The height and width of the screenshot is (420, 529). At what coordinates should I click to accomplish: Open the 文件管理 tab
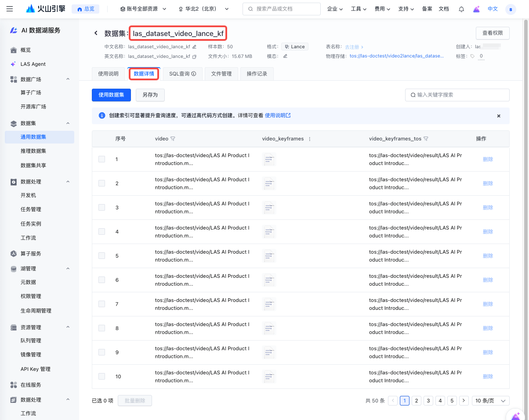pos(221,74)
